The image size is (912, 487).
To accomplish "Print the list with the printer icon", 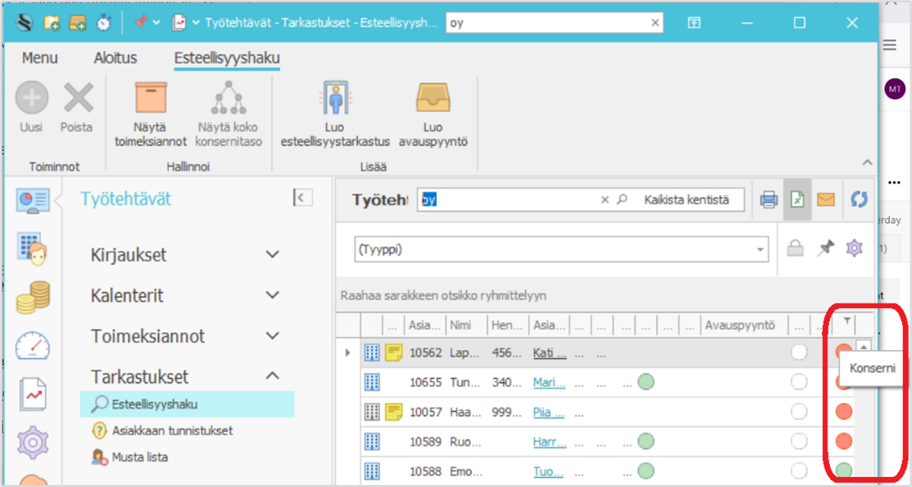I will point(768,199).
